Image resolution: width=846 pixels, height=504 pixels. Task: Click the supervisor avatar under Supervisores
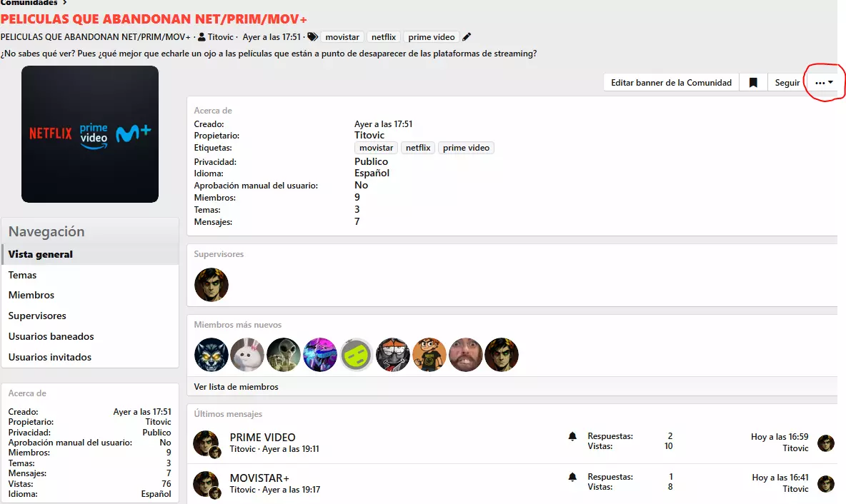coord(211,285)
